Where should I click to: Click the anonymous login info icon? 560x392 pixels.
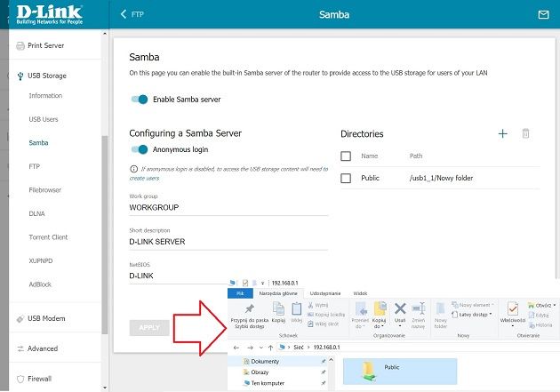(133, 169)
